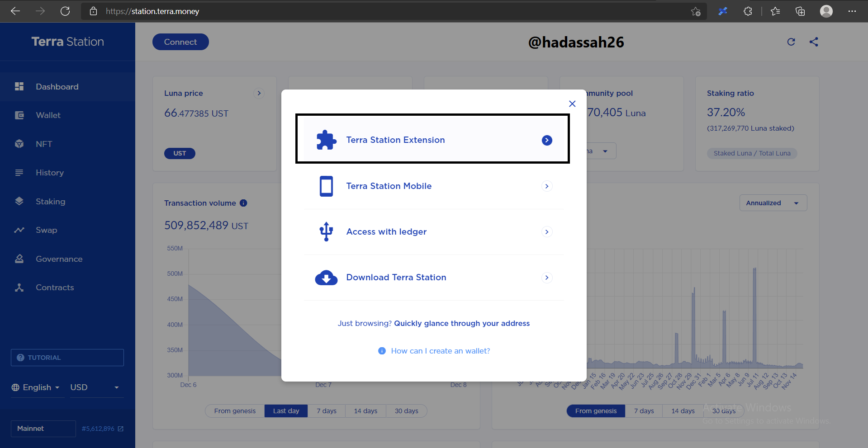Open the English language dropdown

click(x=37, y=387)
